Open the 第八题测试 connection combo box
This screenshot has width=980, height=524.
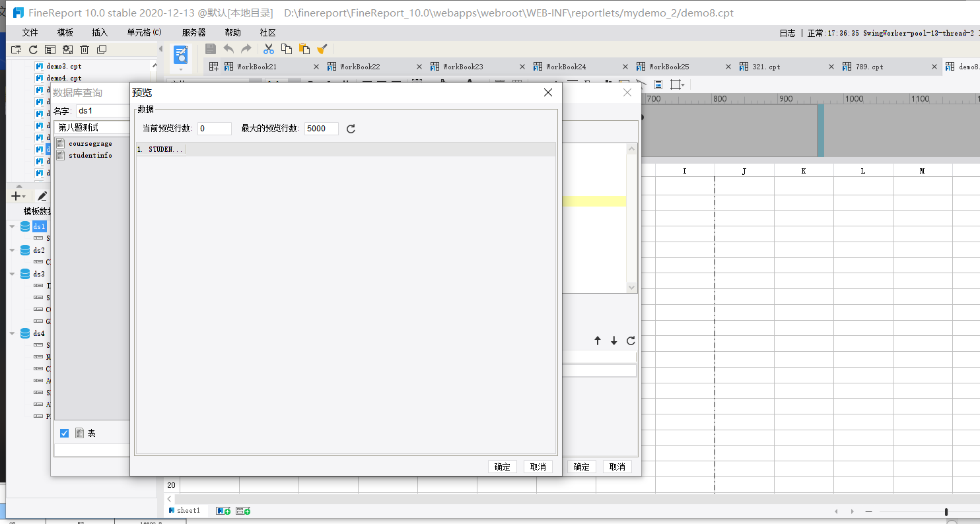click(x=92, y=127)
